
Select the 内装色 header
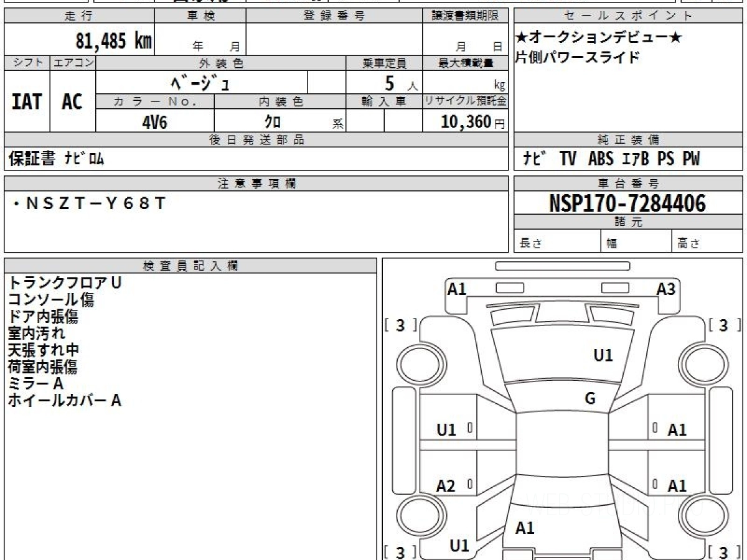(280, 101)
